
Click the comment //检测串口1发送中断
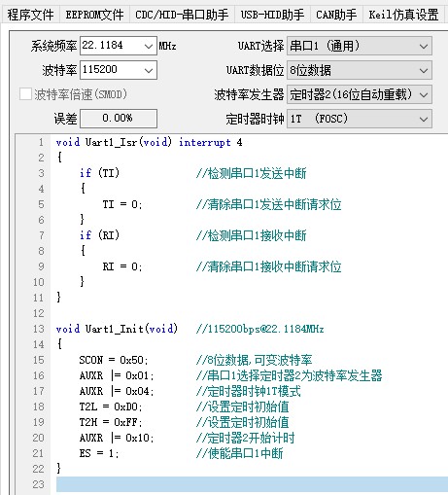251,173
